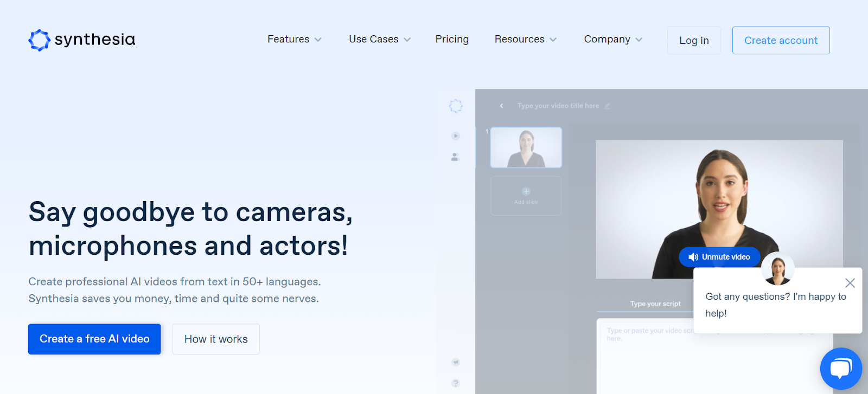Expand the Company dropdown menu
Image resolution: width=868 pixels, height=394 pixels.
click(x=613, y=39)
